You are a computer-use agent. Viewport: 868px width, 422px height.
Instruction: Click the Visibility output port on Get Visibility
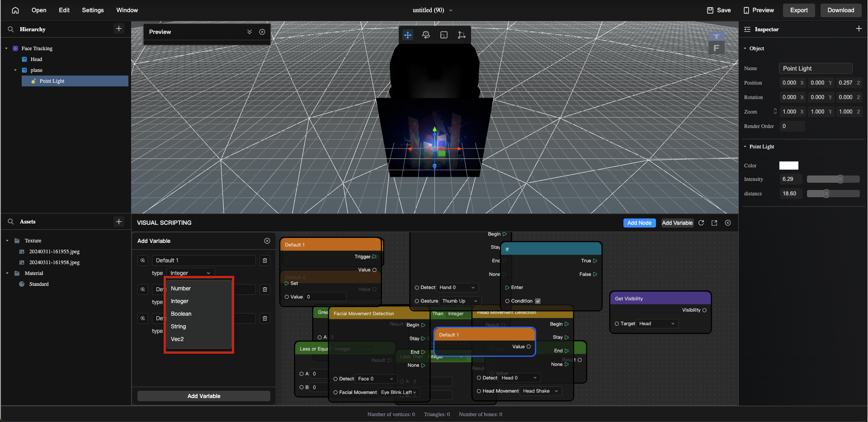(x=704, y=310)
